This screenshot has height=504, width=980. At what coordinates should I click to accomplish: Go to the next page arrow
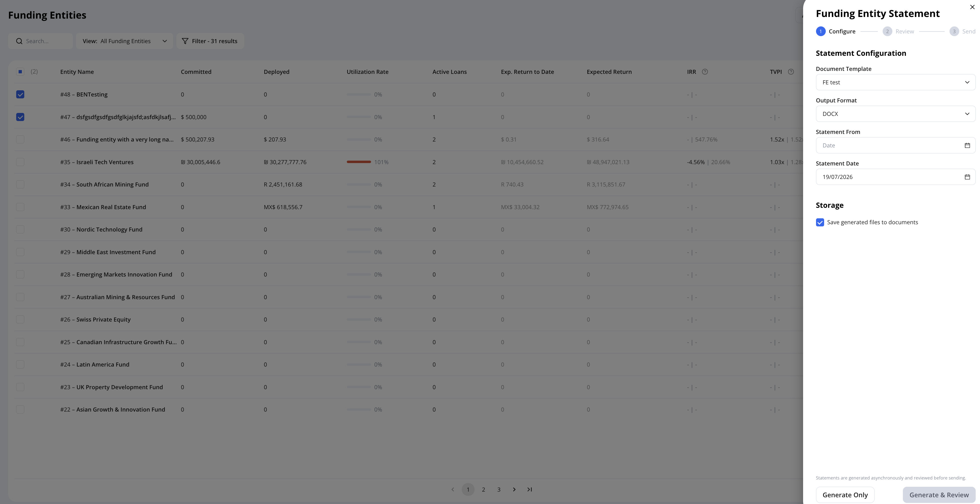coord(514,489)
